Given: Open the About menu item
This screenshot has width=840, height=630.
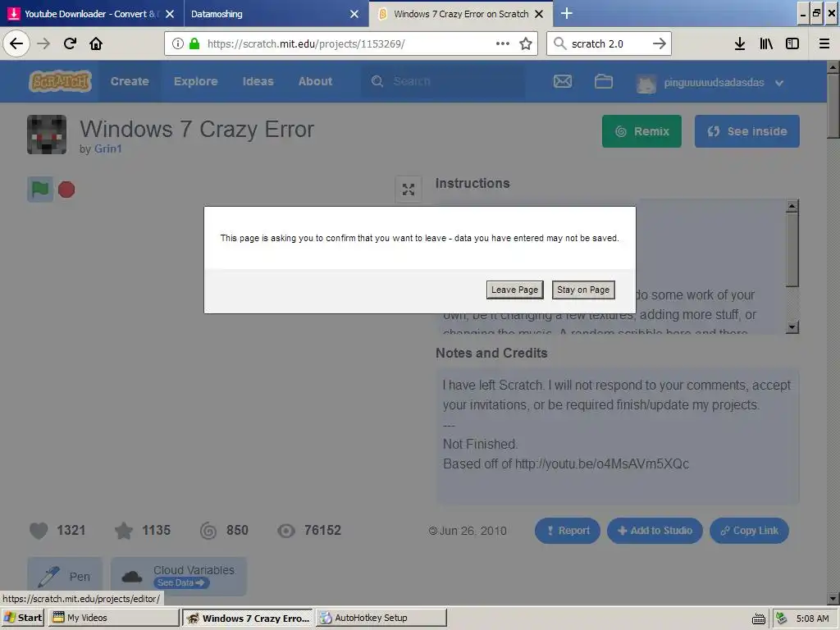Looking at the screenshot, I should (315, 81).
